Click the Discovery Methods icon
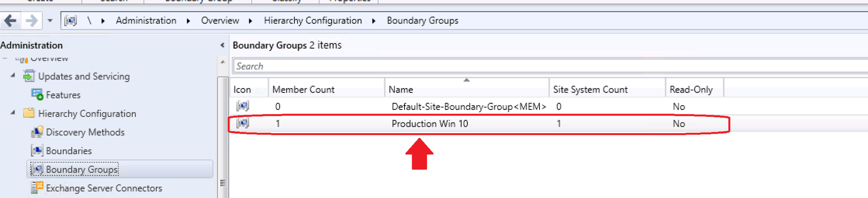Viewport: 868px width, 198px height. coord(37,132)
